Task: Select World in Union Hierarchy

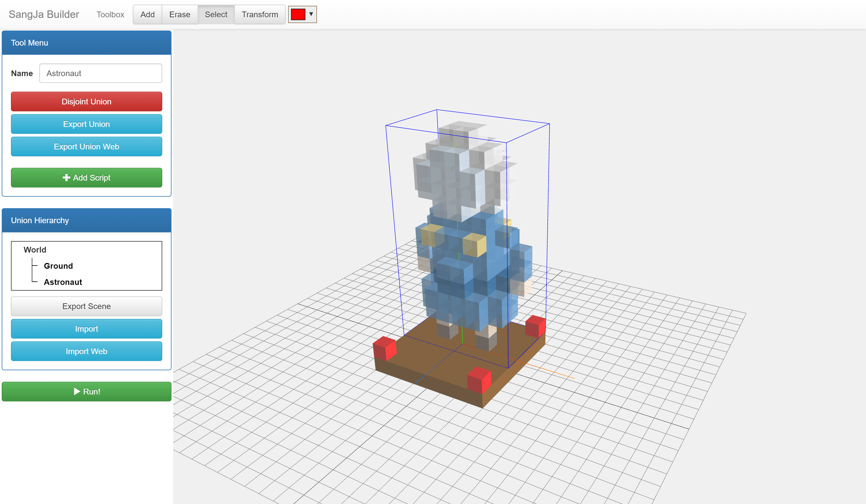Action: [35, 250]
